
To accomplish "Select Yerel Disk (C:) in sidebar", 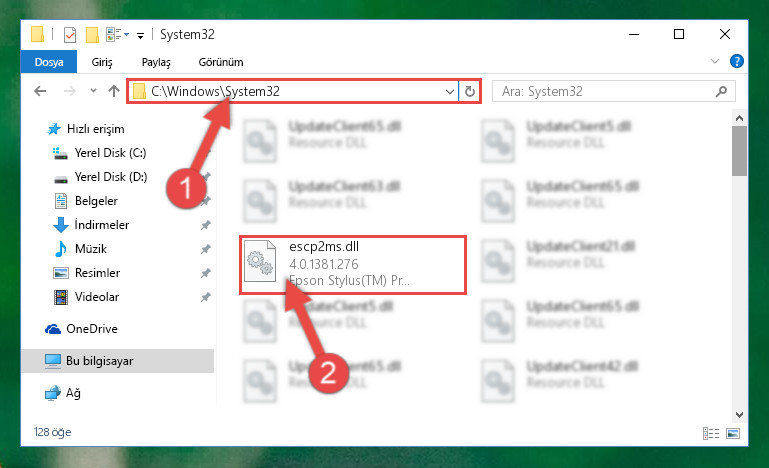I will [110, 153].
